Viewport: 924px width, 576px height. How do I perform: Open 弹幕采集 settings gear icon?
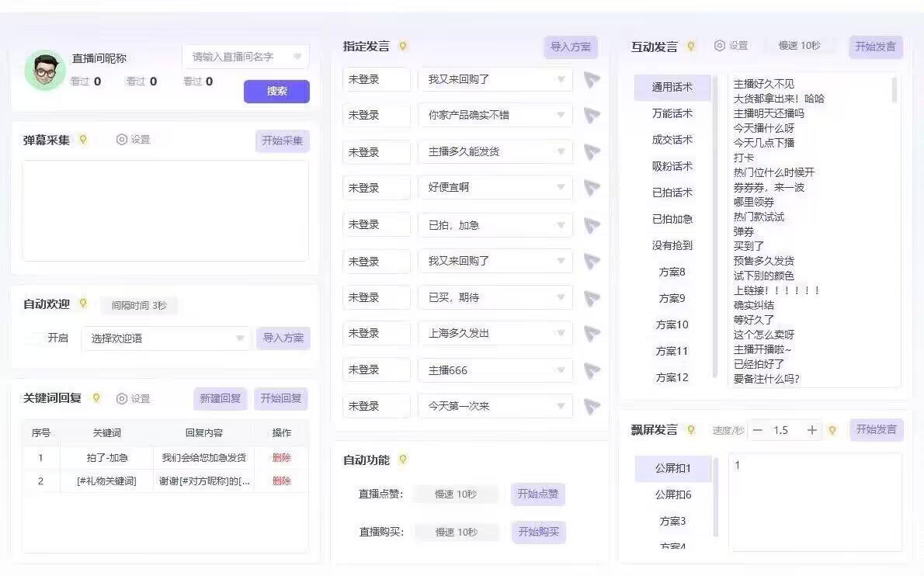(122, 140)
